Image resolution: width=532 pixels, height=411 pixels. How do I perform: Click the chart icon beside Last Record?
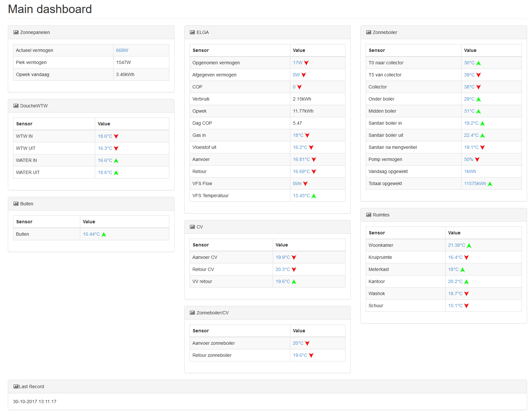pyautogui.click(x=16, y=387)
